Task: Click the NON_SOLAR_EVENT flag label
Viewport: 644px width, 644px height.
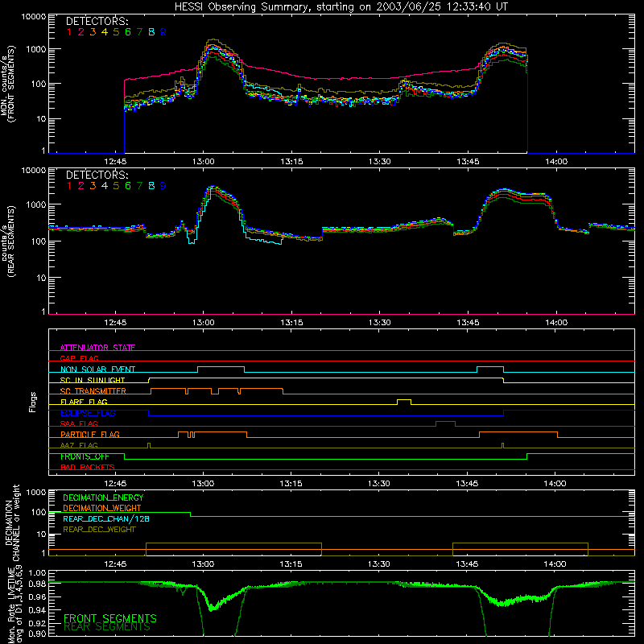Action: (97, 369)
